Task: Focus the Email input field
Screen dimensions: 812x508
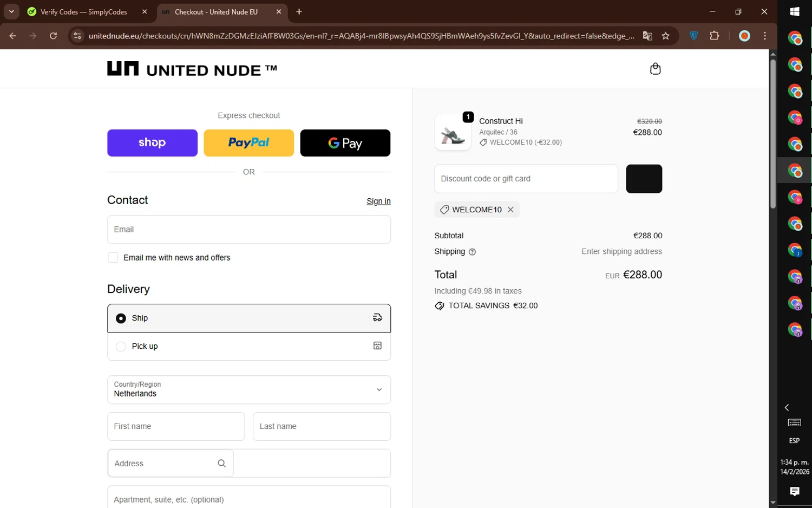Action: [x=249, y=230]
